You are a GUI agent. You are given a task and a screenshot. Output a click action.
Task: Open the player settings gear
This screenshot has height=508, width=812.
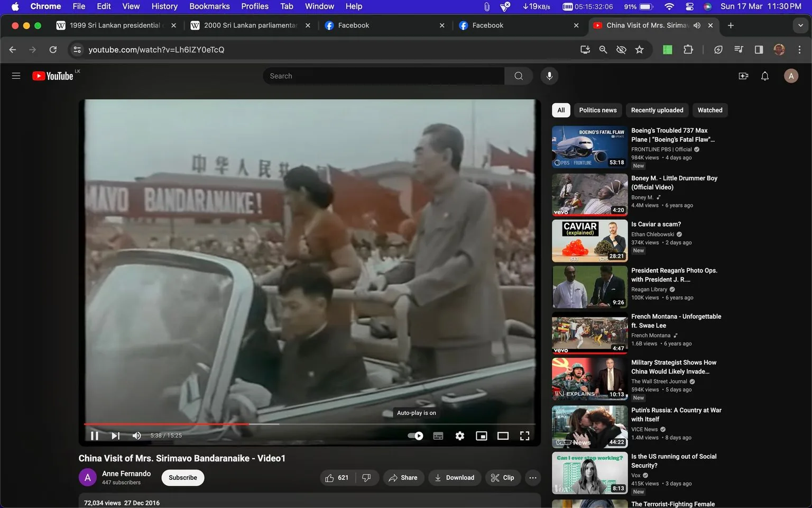[x=459, y=435]
